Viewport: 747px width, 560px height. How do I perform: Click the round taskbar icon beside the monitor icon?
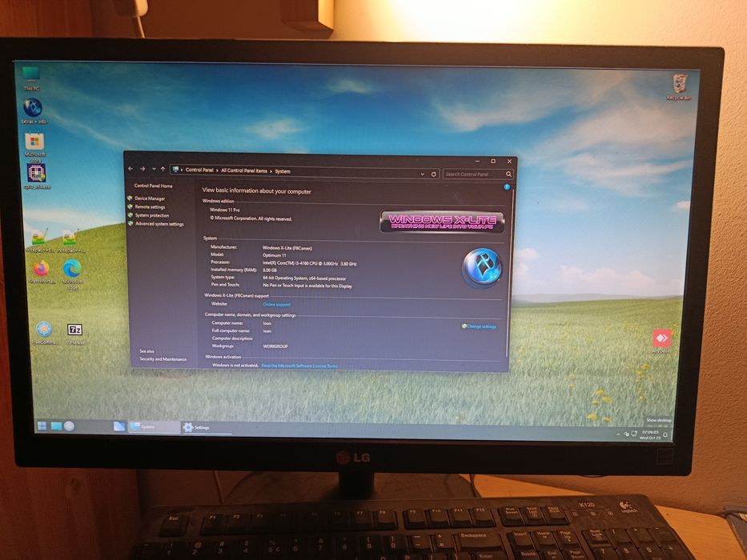click(69, 426)
